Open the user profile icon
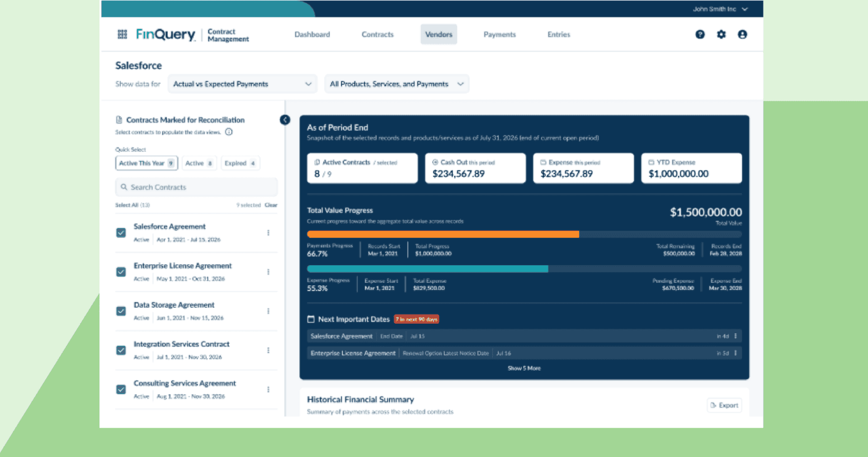The image size is (868, 457). coord(742,34)
